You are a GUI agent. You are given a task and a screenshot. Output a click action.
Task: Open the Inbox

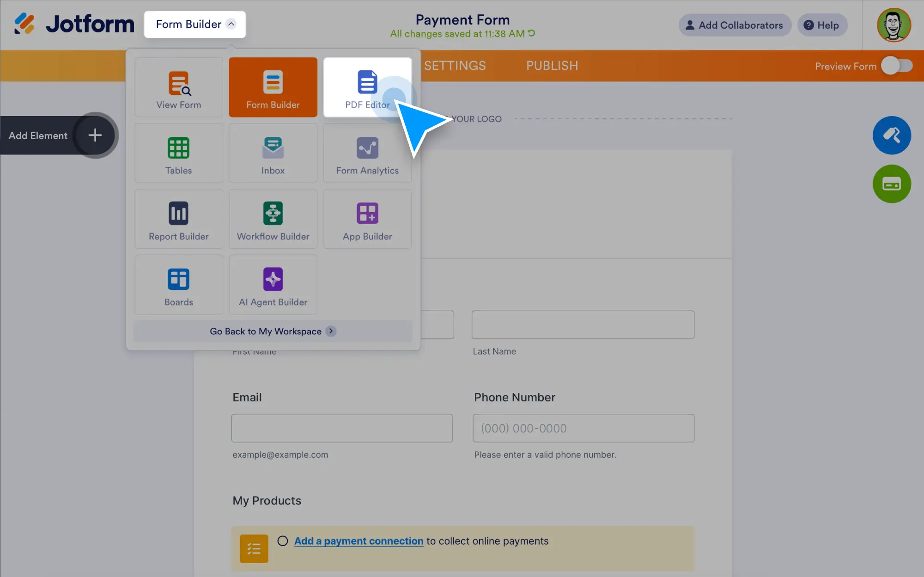click(x=273, y=153)
